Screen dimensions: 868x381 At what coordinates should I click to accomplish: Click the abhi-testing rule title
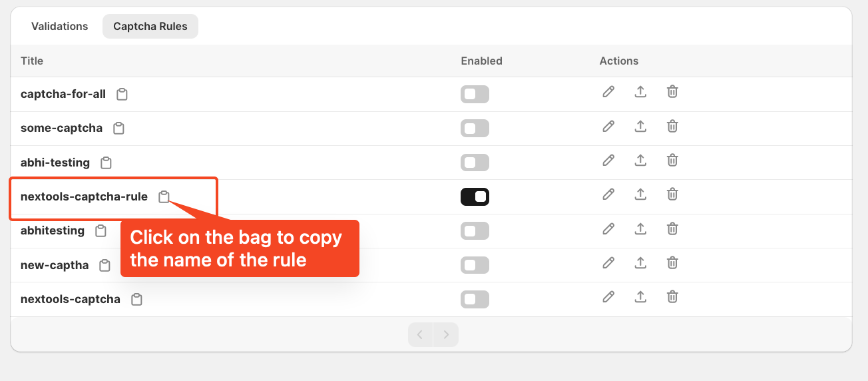pyautogui.click(x=55, y=163)
